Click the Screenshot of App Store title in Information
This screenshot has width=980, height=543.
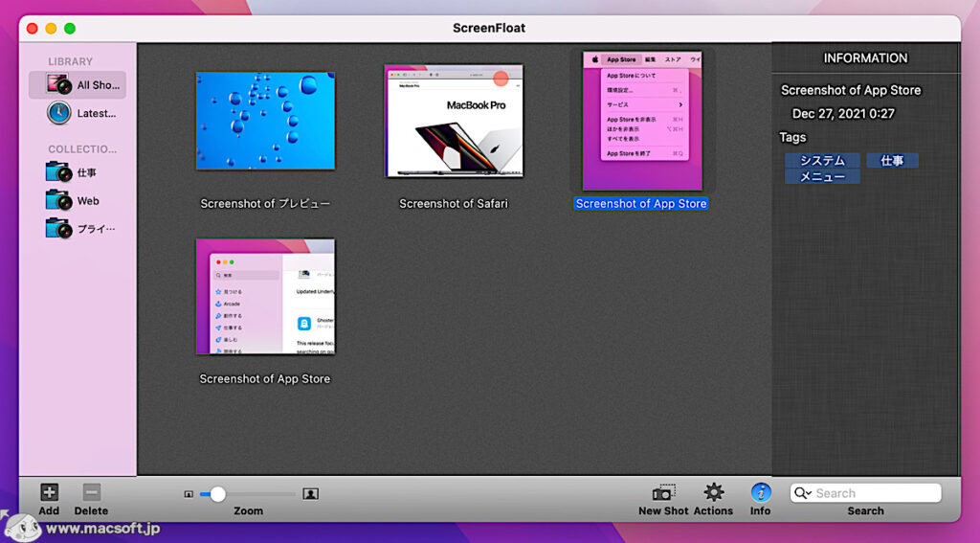[851, 90]
